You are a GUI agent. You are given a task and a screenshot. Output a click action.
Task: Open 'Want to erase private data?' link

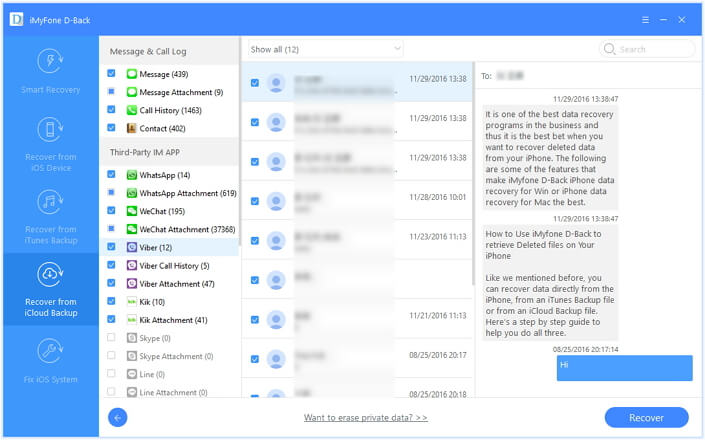(366, 418)
